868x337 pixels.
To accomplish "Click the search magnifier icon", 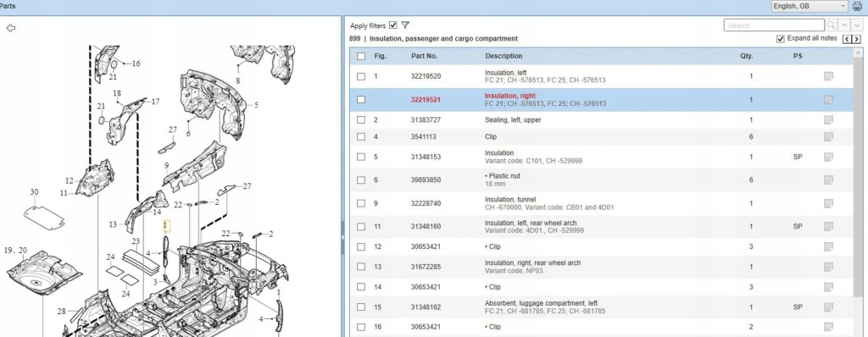I will click(831, 25).
